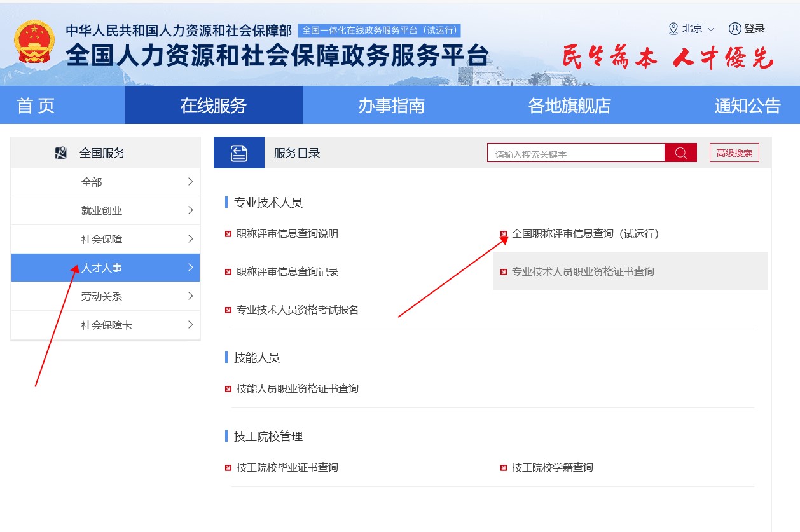Select 全部 in the sidebar
The width and height of the screenshot is (800, 532).
point(106,182)
